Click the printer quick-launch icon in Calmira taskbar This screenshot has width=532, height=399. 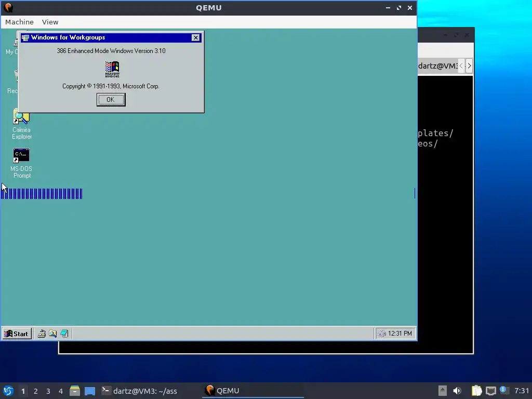pos(42,334)
